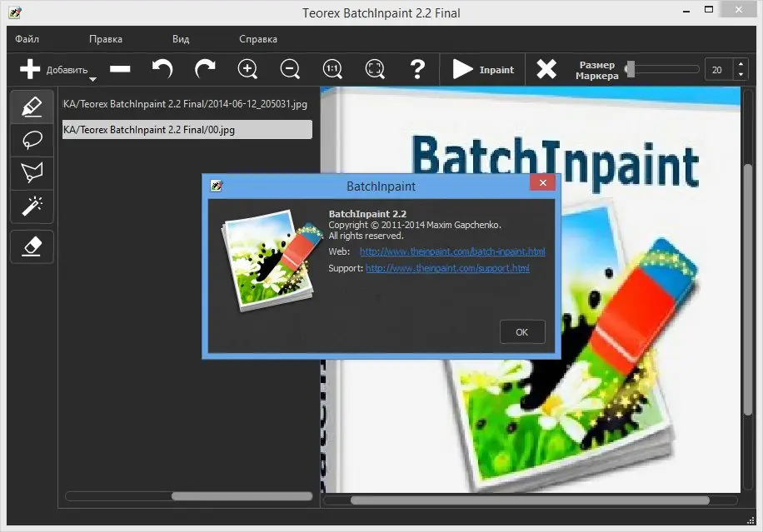Close the BatchInpaint about dialog
Image resolution: width=763 pixels, height=532 pixels.
[542, 183]
